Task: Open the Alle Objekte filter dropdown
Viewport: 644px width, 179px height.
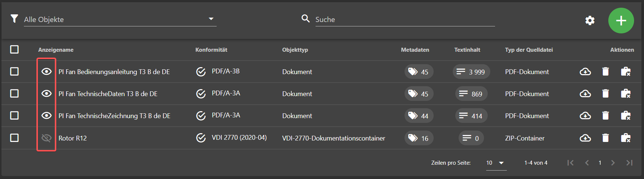Action: tap(120, 19)
